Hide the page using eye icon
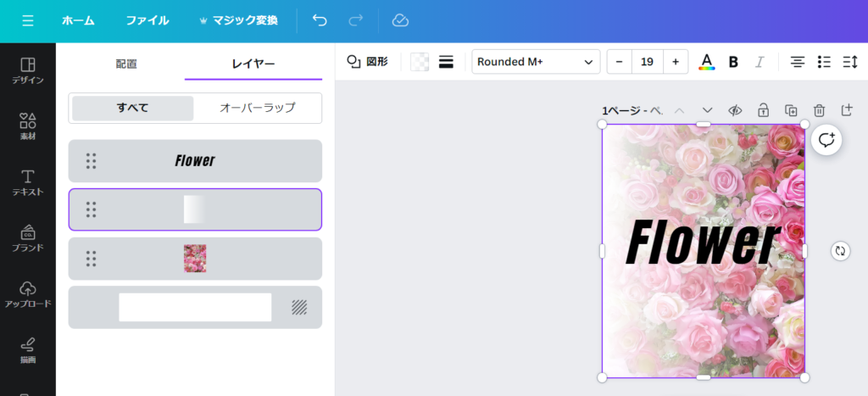868x396 pixels. pyautogui.click(x=735, y=110)
